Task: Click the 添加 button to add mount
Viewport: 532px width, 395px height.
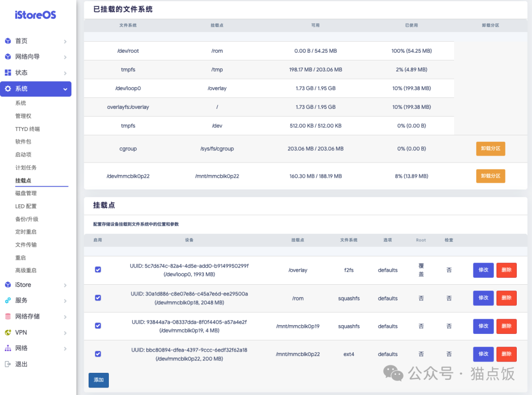Action: (x=99, y=380)
